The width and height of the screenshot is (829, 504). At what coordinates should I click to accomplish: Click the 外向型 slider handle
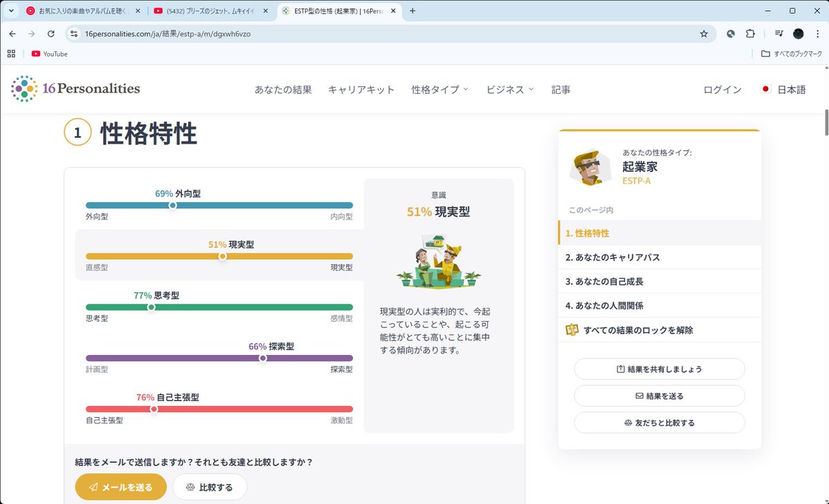tap(173, 204)
